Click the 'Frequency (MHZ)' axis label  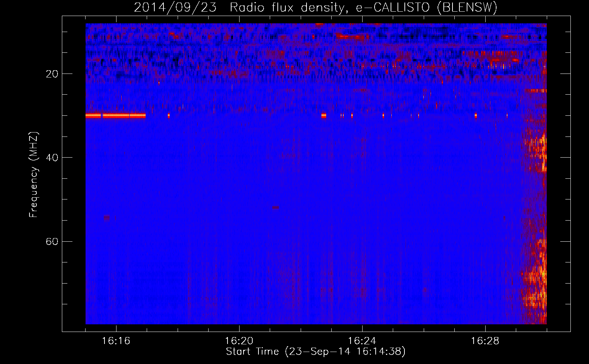click(33, 175)
